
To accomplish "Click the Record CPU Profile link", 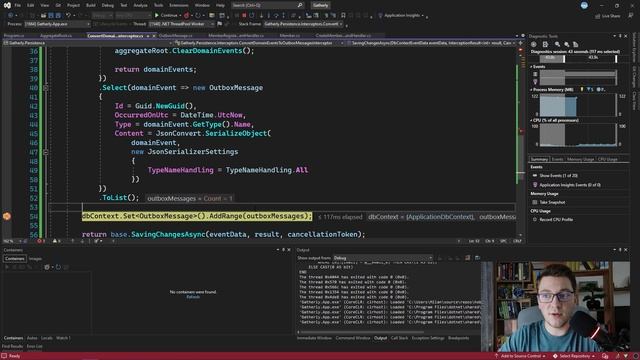I will point(556,220).
